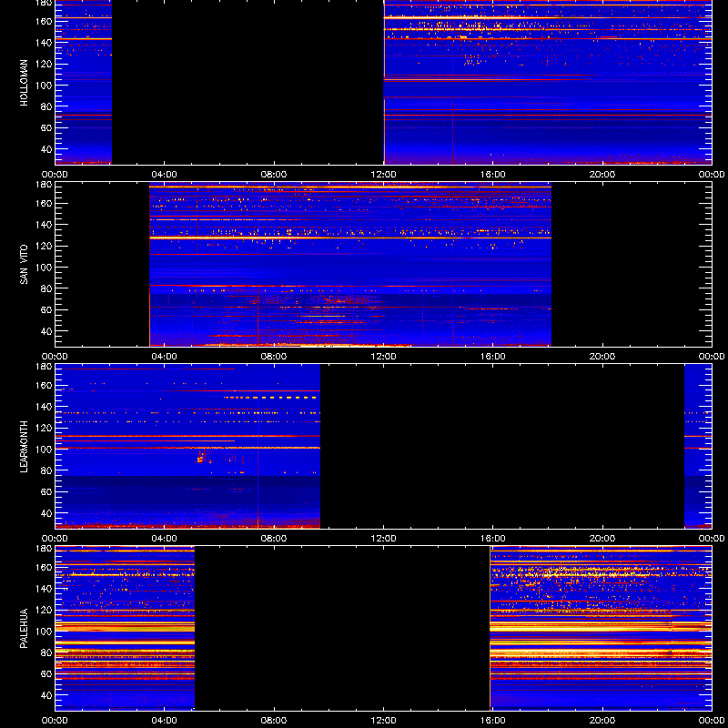Select the 20:00 time label under Holloman panel
Image resolution: width=728 pixels, height=728 pixels.
(x=602, y=175)
